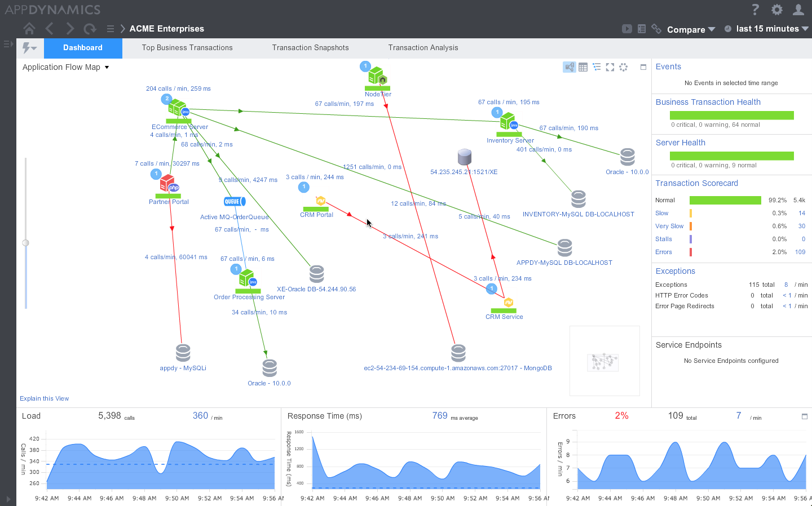Click the auto-arrange layout icon
This screenshot has height=506, width=812.
pyautogui.click(x=624, y=66)
